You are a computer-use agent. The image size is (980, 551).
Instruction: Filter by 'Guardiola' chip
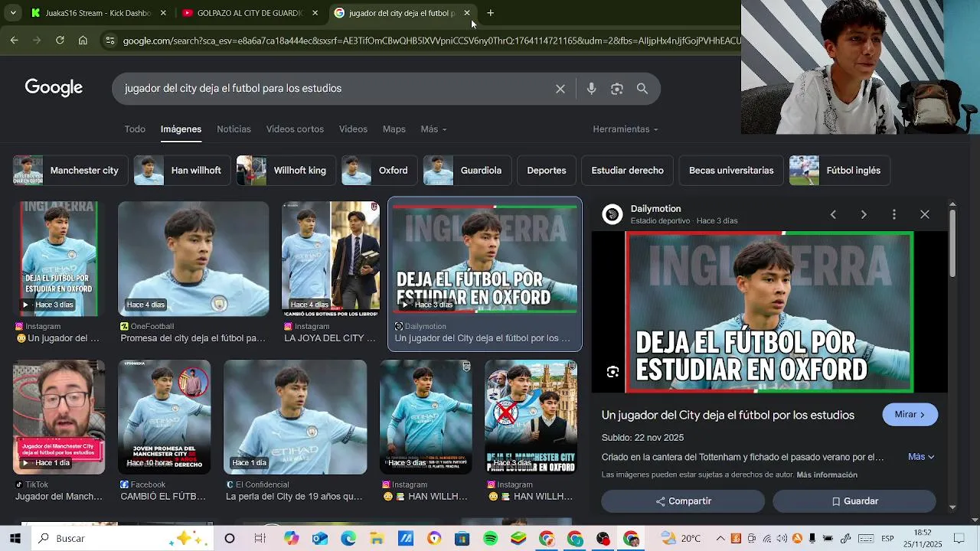pos(467,171)
